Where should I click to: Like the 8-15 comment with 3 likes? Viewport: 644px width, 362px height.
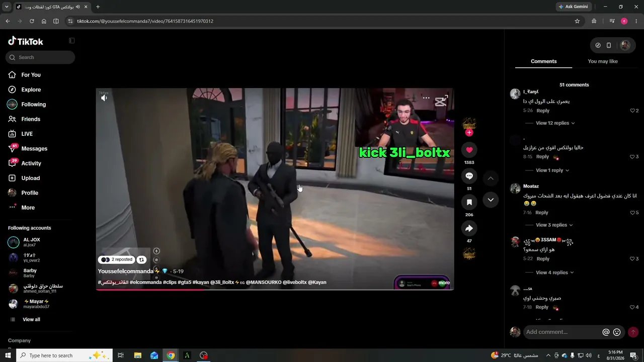[633, 157]
